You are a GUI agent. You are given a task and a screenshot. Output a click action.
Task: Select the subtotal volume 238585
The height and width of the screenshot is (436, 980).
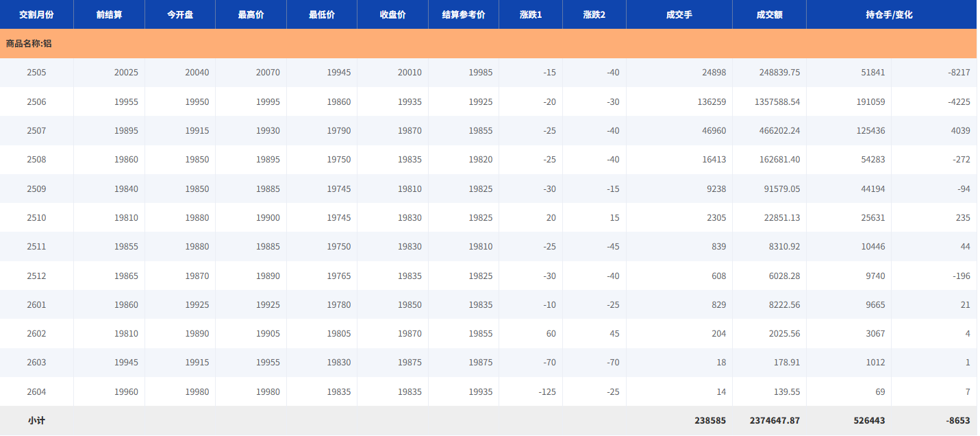709,421
